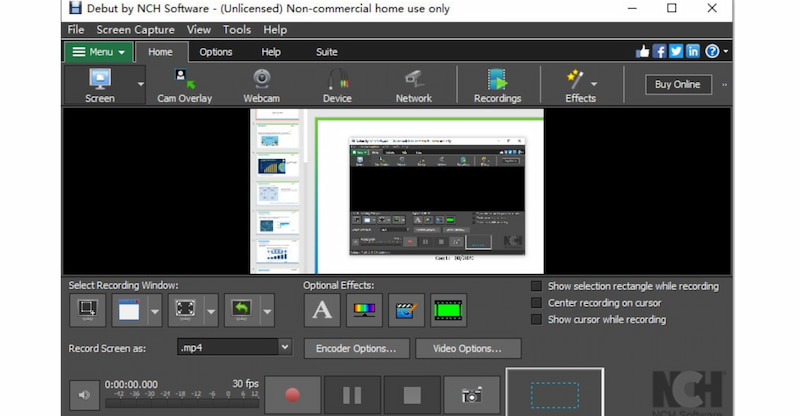Take a snapshot with the camera icon
Image resolution: width=800 pixels, height=416 pixels.
click(x=471, y=394)
